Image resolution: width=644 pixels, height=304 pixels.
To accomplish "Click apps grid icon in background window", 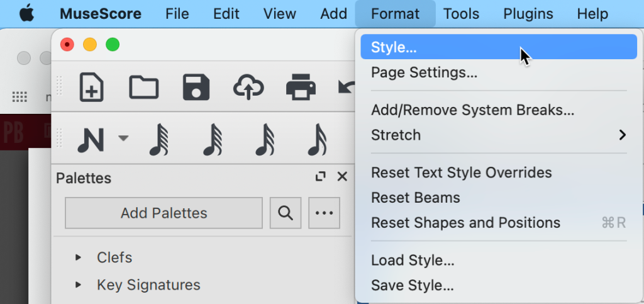I will coord(19,97).
